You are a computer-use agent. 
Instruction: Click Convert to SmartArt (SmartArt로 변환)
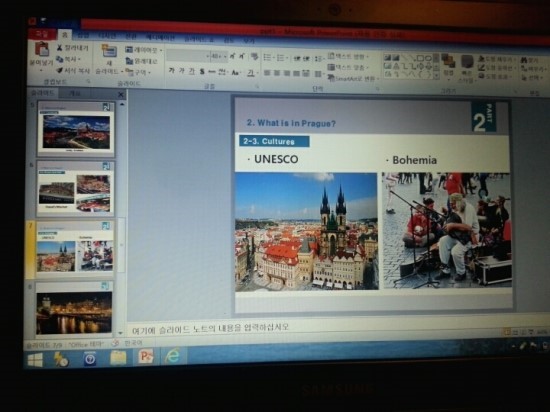(353, 79)
